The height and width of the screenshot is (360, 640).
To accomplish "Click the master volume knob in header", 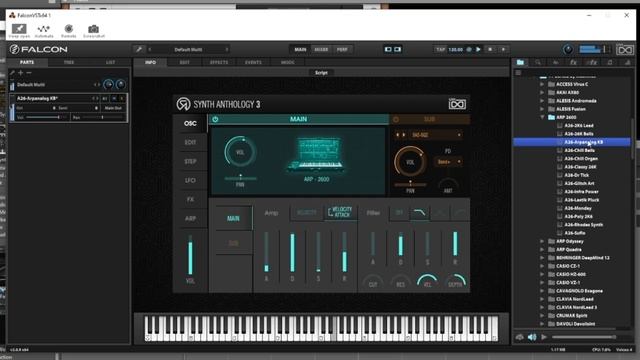I will point(567,49).
